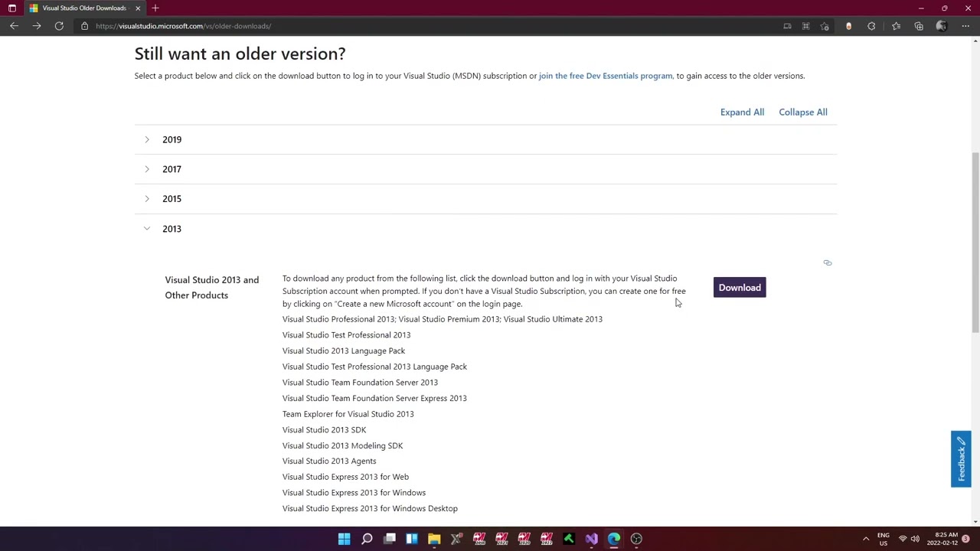Screen dimensions: 980x551
Task: Click 'Visual Studio 2013 Modeling SDK' text
Action: click(x=342, y=445)
